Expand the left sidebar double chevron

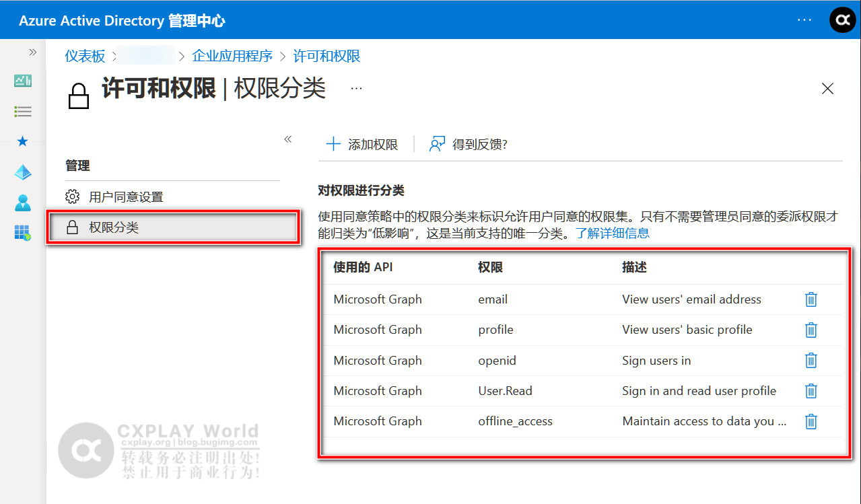pyautogui.click(x=32, y=52)
